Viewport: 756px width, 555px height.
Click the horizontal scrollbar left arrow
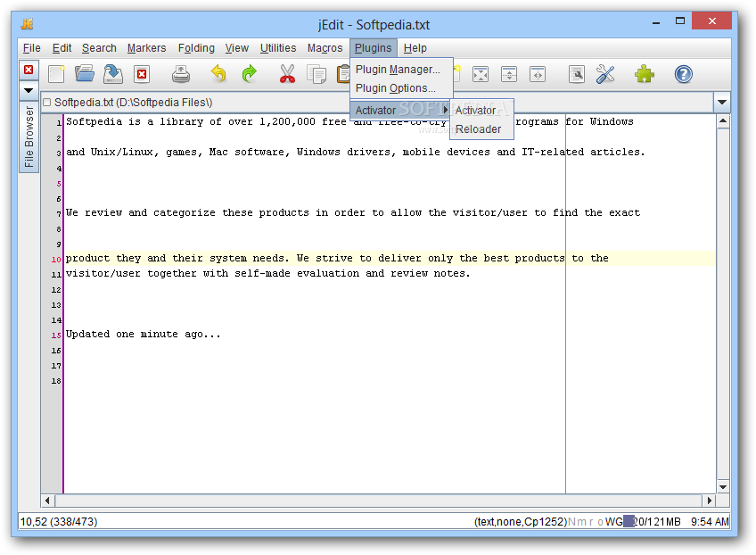(47, 501)
